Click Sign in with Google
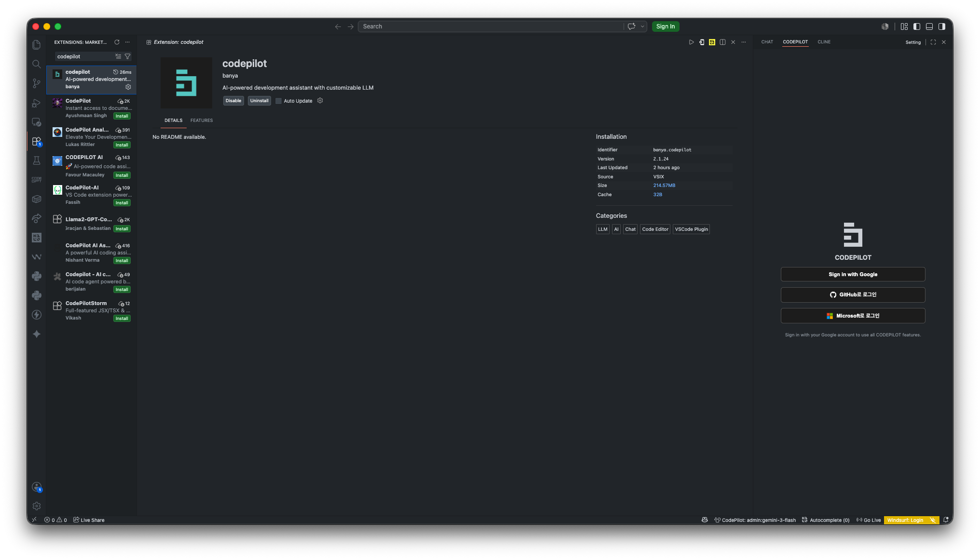This screenshot has height=560, width=980. click(853, 274)
